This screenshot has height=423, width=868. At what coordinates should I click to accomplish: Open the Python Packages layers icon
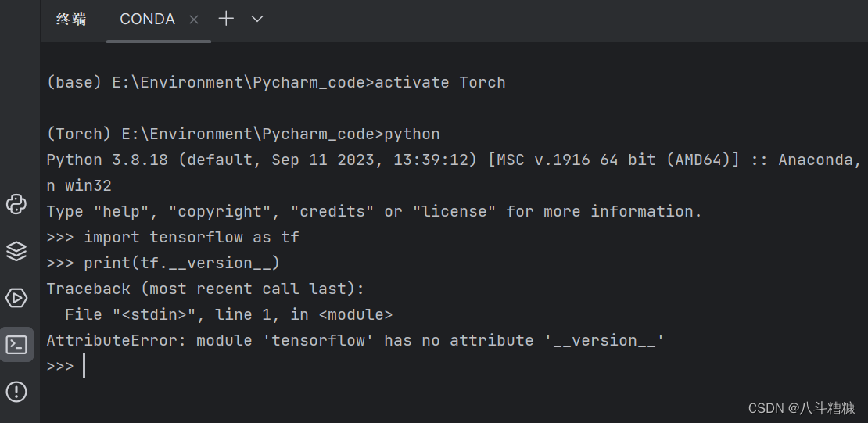pyautogui.click(x=16, y=251)
